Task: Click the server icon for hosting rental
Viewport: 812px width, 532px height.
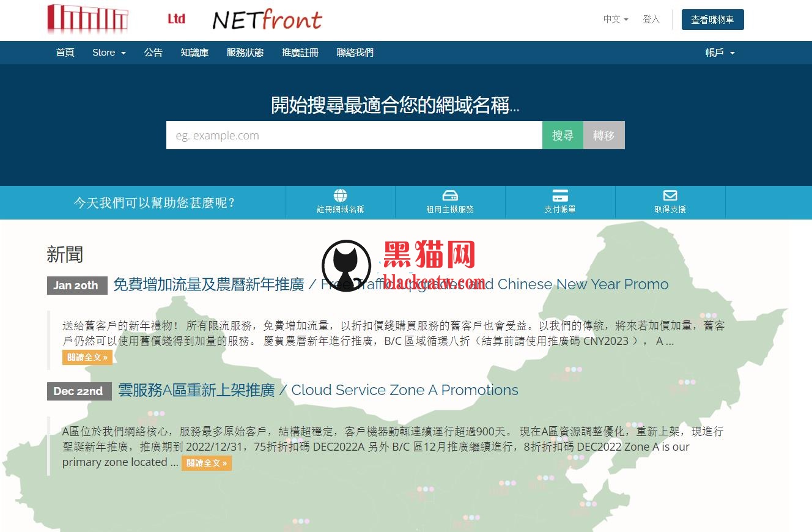Action: pos(450,196)
